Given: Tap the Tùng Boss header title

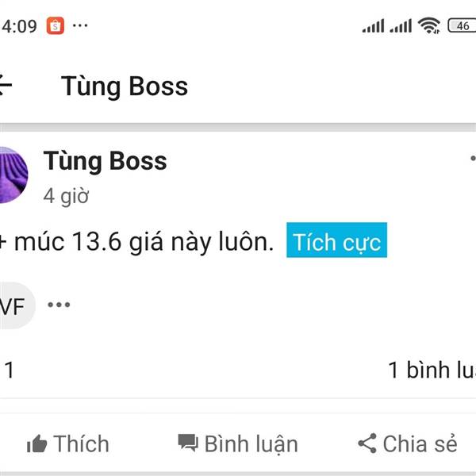Looking at the screenshot, I should point(125,86).
